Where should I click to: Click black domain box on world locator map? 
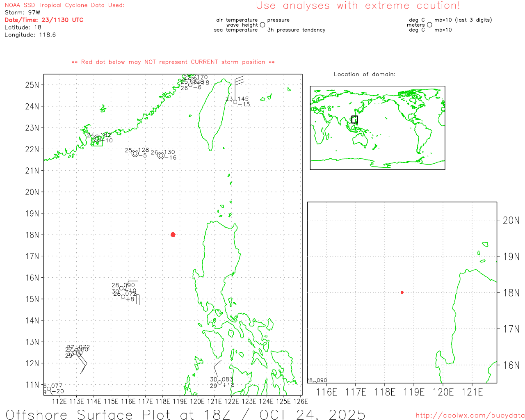pyautogui.click(x=354, y=119)
